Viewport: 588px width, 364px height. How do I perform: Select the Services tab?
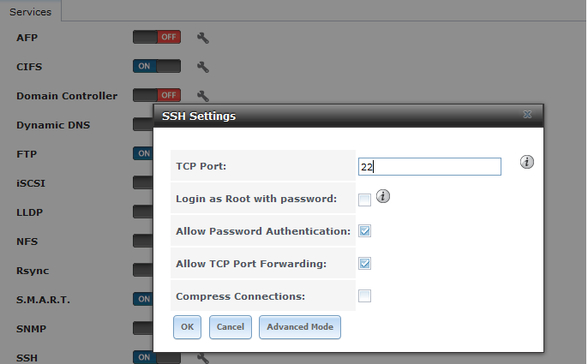click(30, 12)
